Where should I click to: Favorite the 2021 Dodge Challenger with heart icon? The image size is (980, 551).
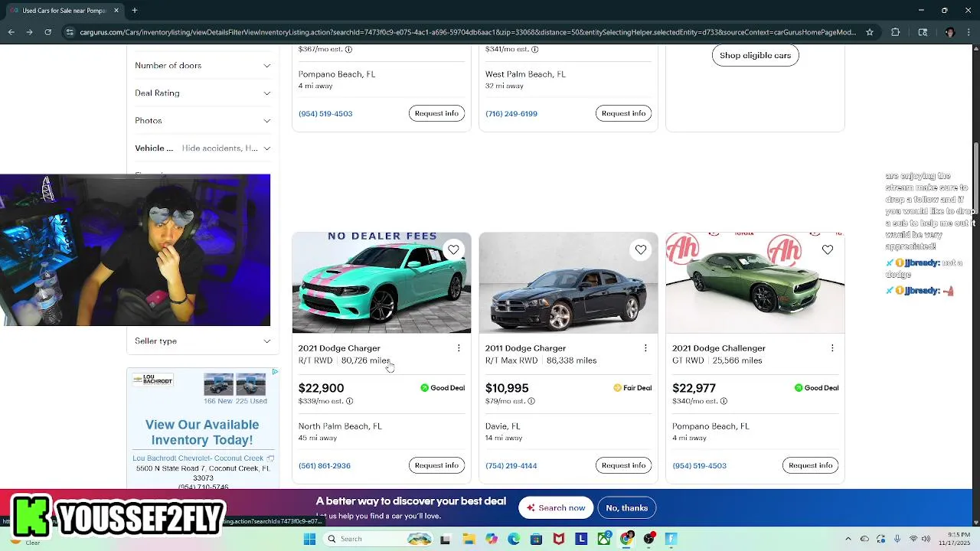click(x=827, y=249)
